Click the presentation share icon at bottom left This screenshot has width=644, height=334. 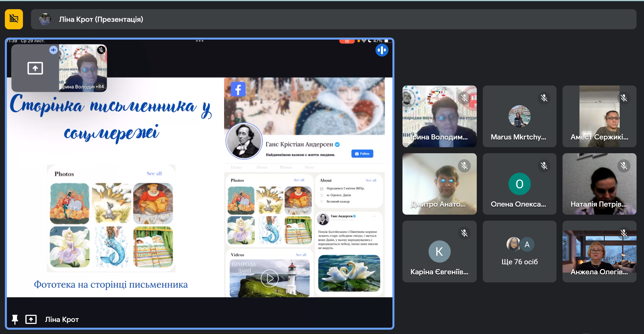click(31, 319)
